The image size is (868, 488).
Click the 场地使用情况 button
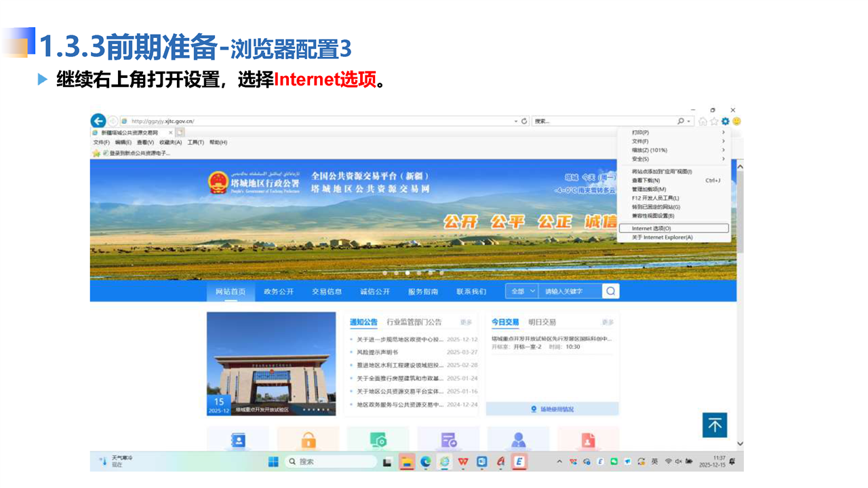pyautogui.click(x=552, y=409)
